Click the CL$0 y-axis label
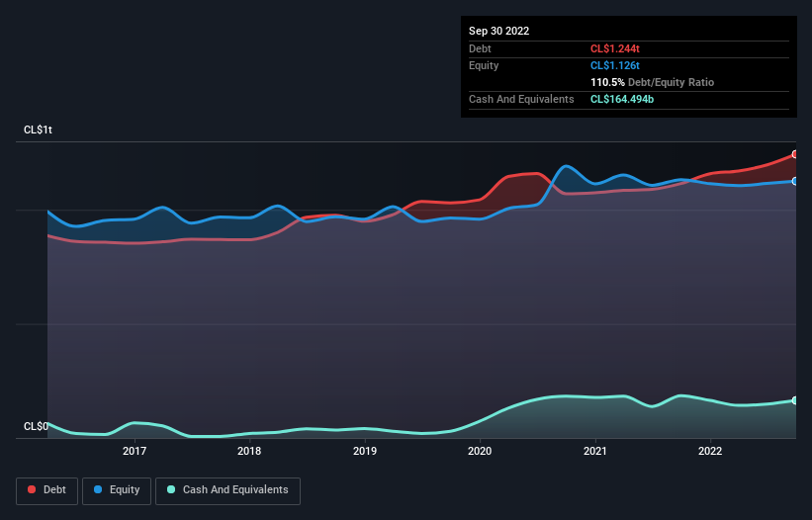 (x=36, y=426)
